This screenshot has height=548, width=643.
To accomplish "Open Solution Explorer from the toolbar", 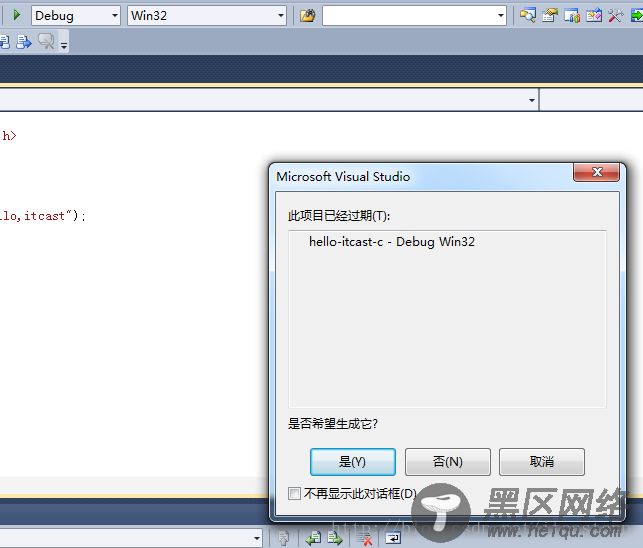I will coord(528,16).
